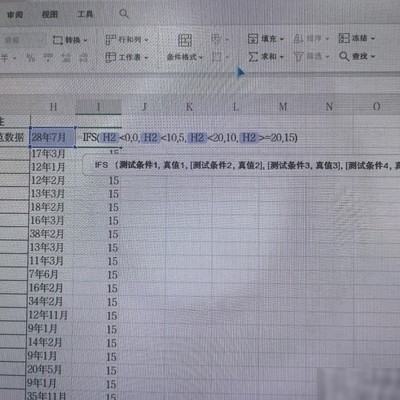Select column K header
400x400 pixels.
[189, 107]
